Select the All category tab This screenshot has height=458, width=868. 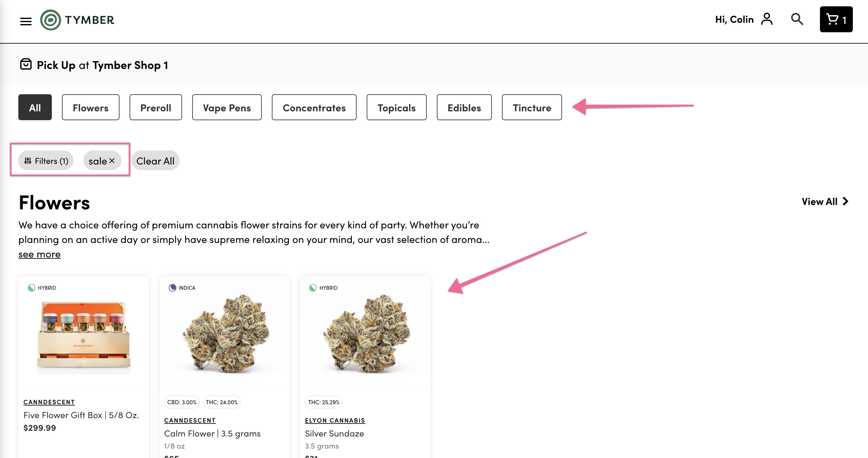click(35, 107)
